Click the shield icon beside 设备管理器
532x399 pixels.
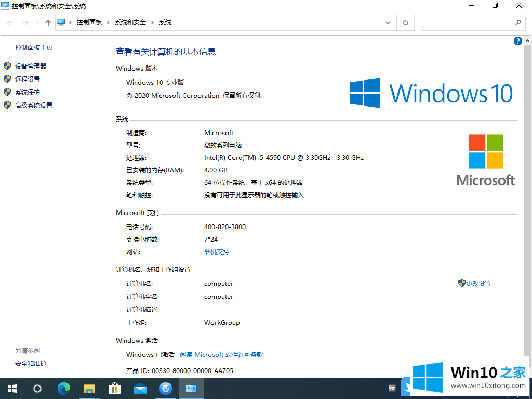click(x=7, y=66)
